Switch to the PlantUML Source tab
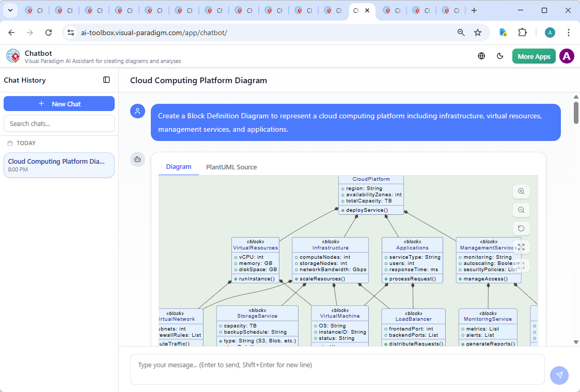This screenshot has width=580, height=392. 231,167
